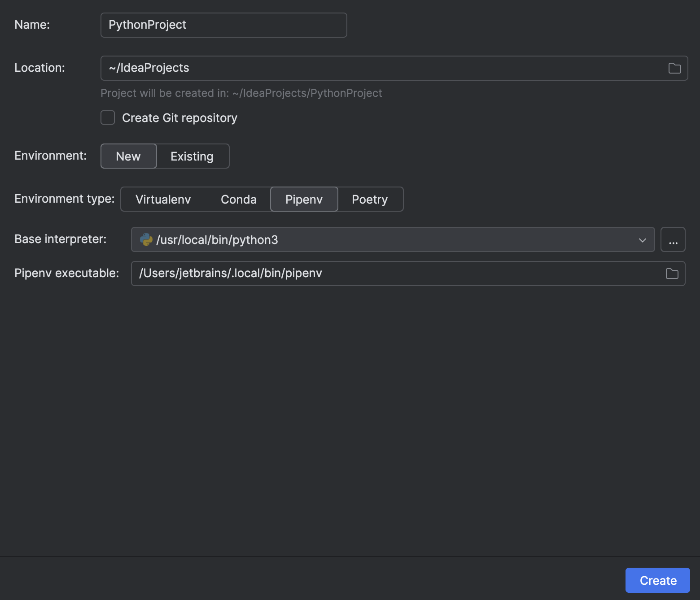Click the Create button
Image resolution: width=700 pixels, height=600 pixels.
pos(657,580)
